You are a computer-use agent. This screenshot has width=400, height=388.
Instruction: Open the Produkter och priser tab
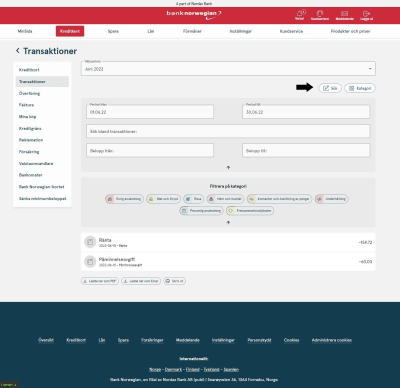click(x=350, y=31)
